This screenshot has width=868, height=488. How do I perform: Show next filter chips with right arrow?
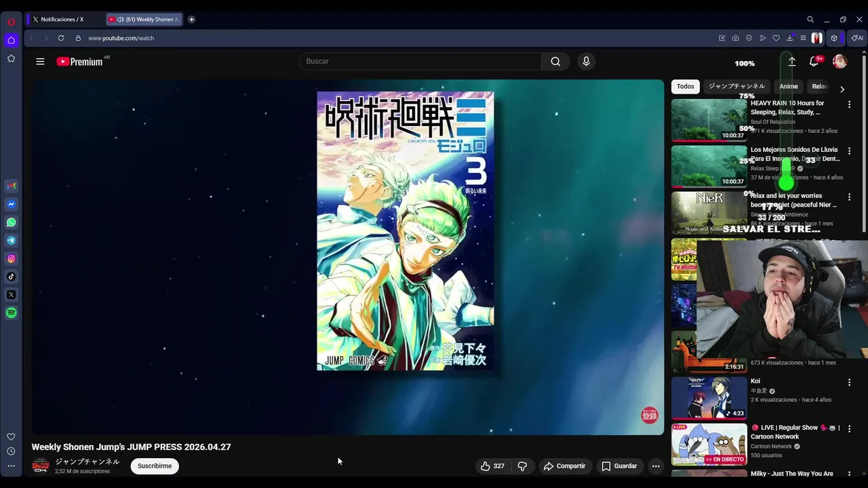click(x=842, y=89)
